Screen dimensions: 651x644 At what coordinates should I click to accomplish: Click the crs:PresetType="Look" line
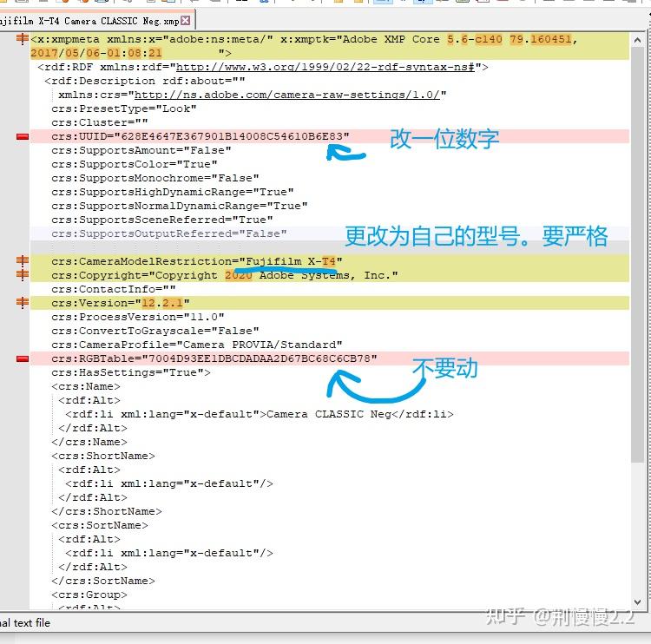click(124, 108)
